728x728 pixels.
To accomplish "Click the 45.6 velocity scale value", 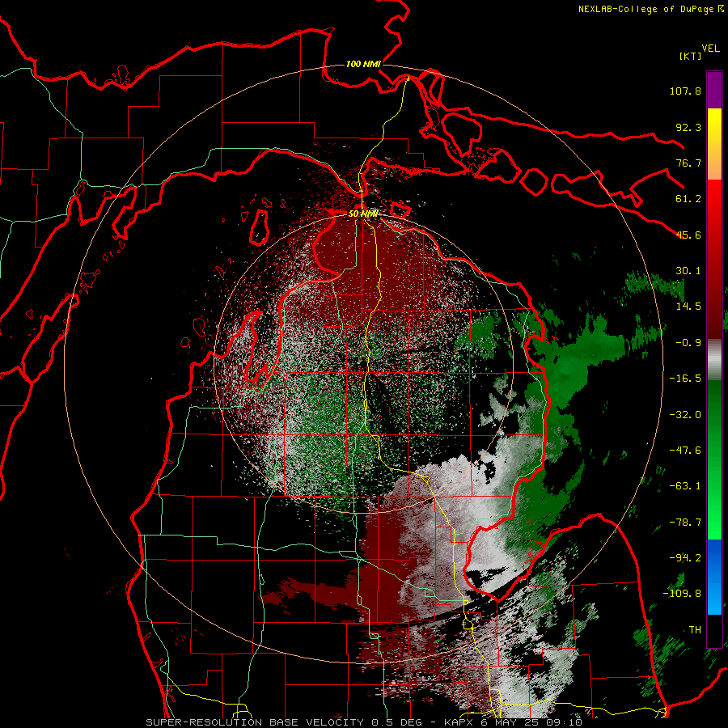I will pyautogui.click(x=688, y=235).
